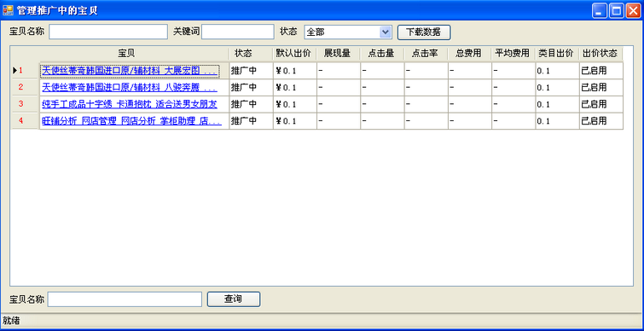The width and height of the screenshot is (644, 331).
Task: Click ¥0.1 default bid in row 1
Action: click(x=295, y=71)
